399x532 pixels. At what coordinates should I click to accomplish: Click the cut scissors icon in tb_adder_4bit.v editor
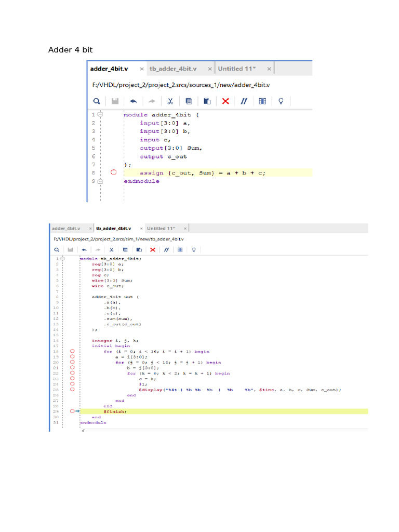[111, 250]
